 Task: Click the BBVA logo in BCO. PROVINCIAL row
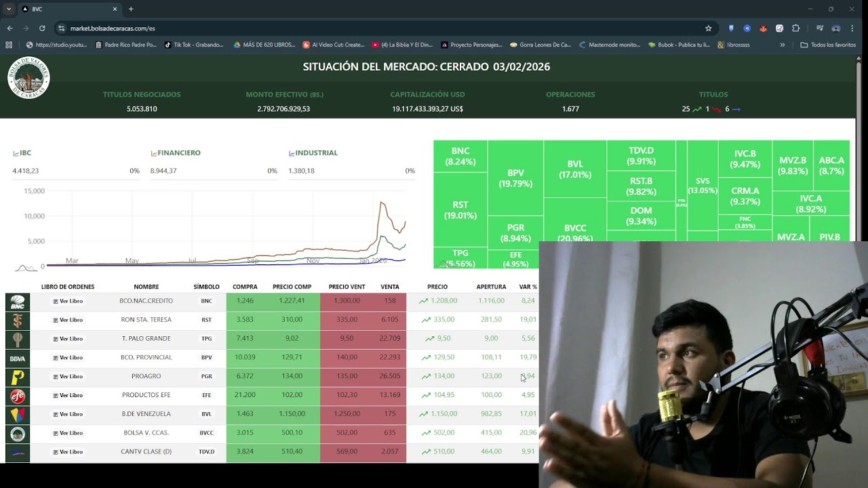point(18,359)
